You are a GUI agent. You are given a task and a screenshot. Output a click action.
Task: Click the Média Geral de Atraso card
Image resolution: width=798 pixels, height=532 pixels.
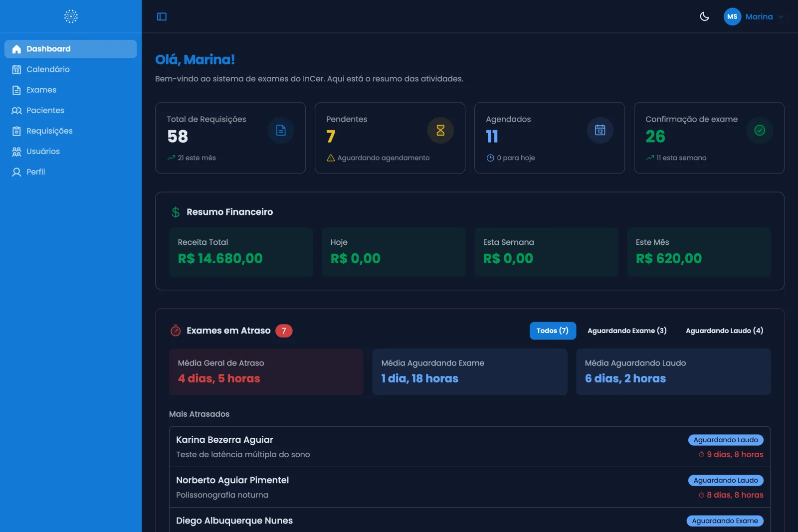pos(266,372)
